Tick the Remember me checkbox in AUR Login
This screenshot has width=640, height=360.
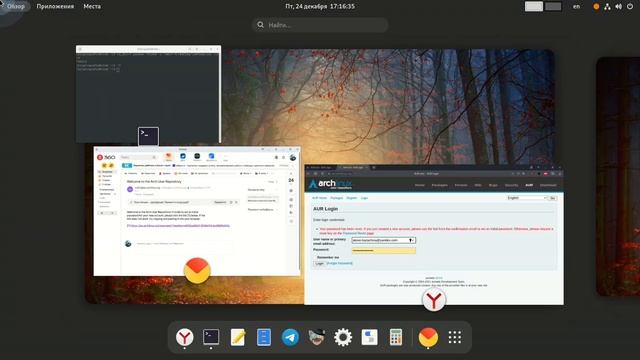click(315, 258)
